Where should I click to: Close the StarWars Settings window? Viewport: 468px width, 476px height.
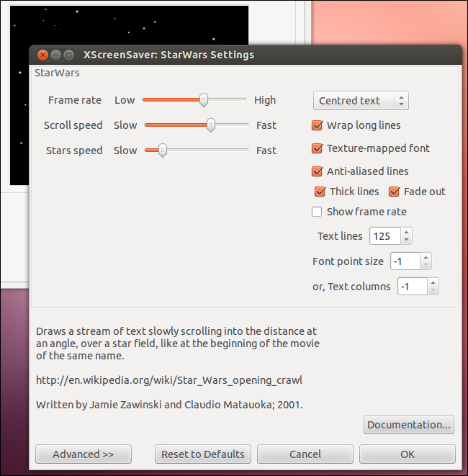coord(42,55)
